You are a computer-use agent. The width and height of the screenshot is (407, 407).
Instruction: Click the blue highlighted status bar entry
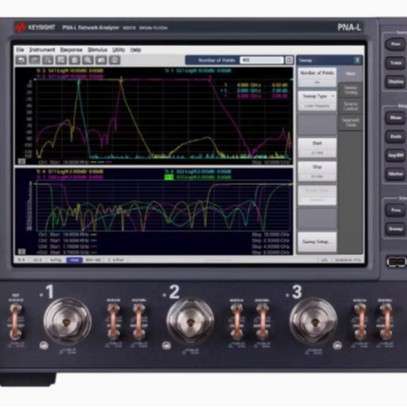click(74, 260)
